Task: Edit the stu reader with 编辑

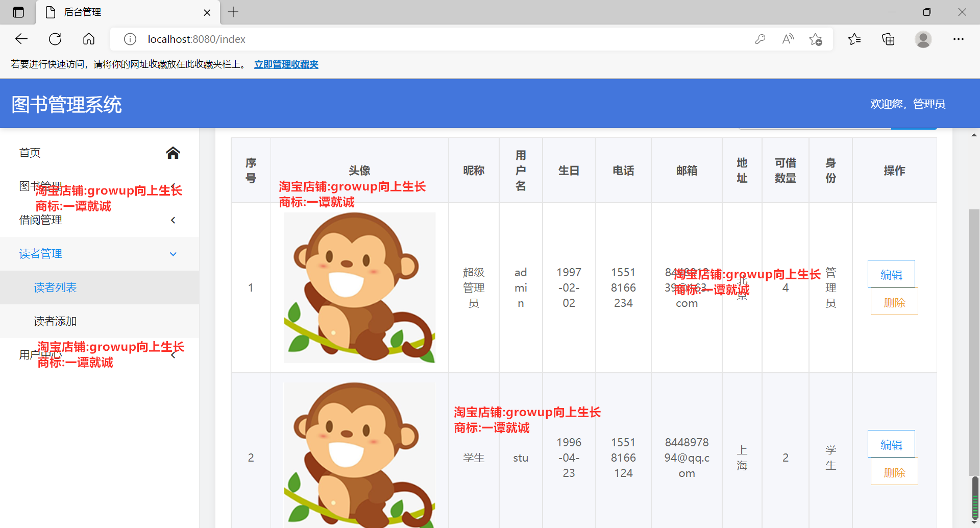Action: pos(891,444)
